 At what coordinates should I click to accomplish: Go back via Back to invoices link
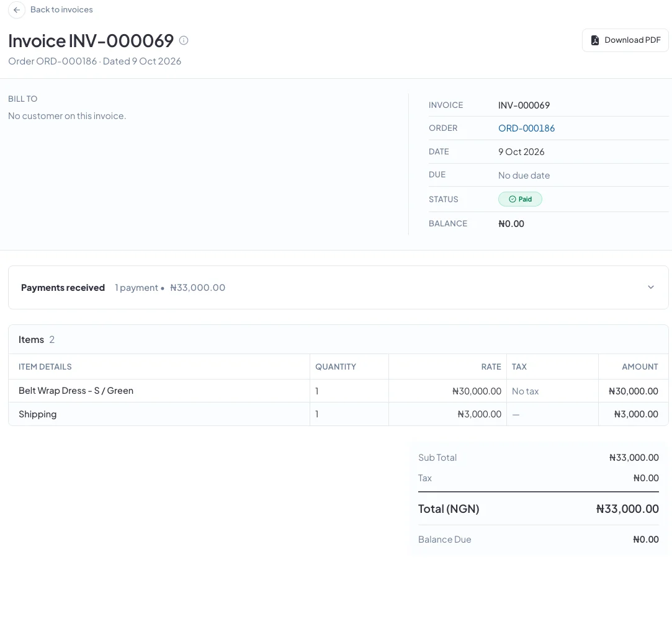tap(61, 9)
